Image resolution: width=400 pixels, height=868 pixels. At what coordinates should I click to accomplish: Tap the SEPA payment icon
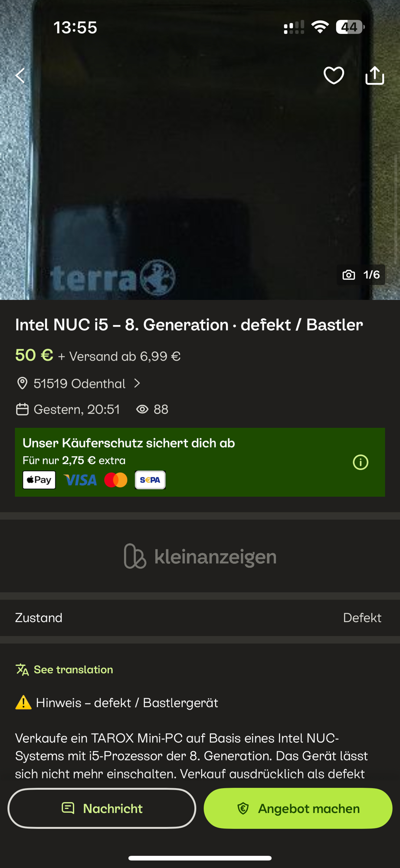pos(150,480)
